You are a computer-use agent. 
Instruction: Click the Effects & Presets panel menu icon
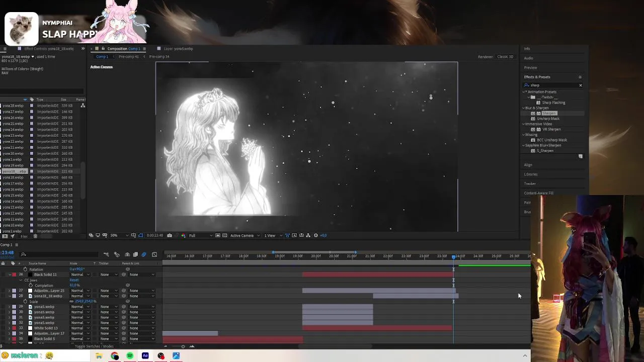(x=580, y=77)
